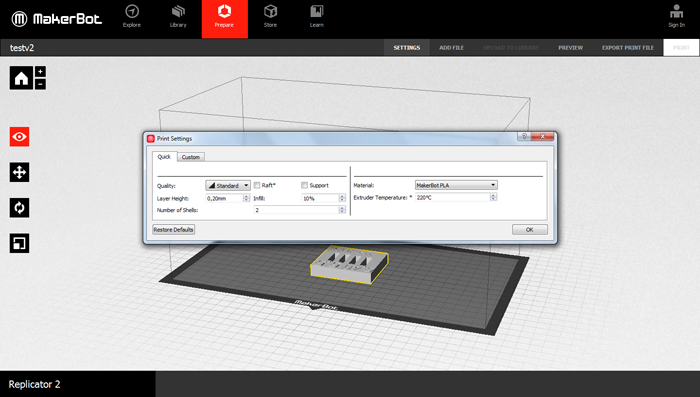The image size is (700, 397).
Task: Click the Number of Shells stepper arrows
Action: [x=342, y=210]
